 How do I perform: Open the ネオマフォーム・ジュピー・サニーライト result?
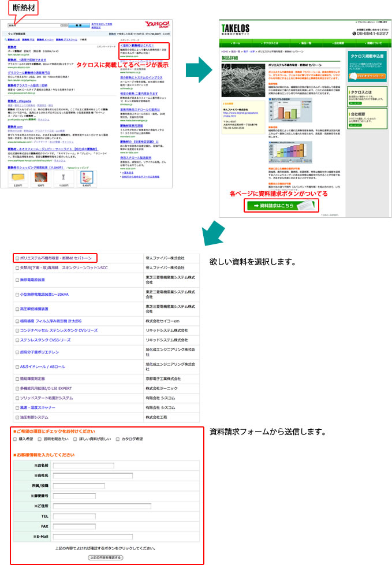pos(53,149)
